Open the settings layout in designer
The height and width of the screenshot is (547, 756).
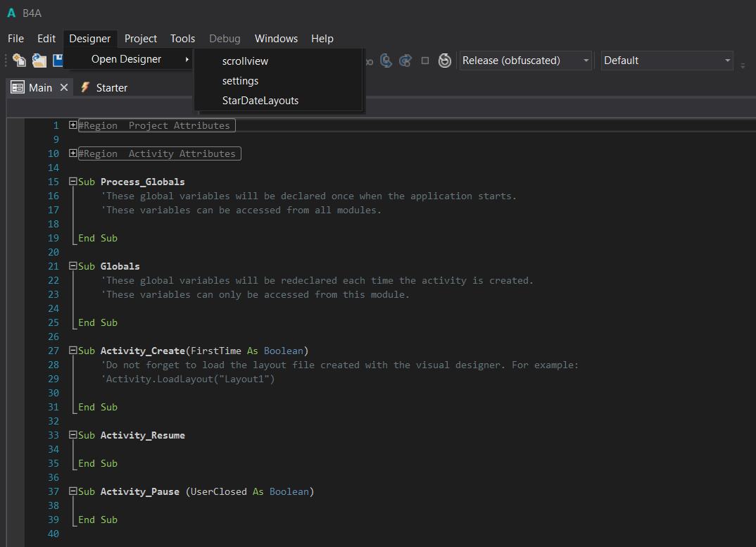coord(240,81)
